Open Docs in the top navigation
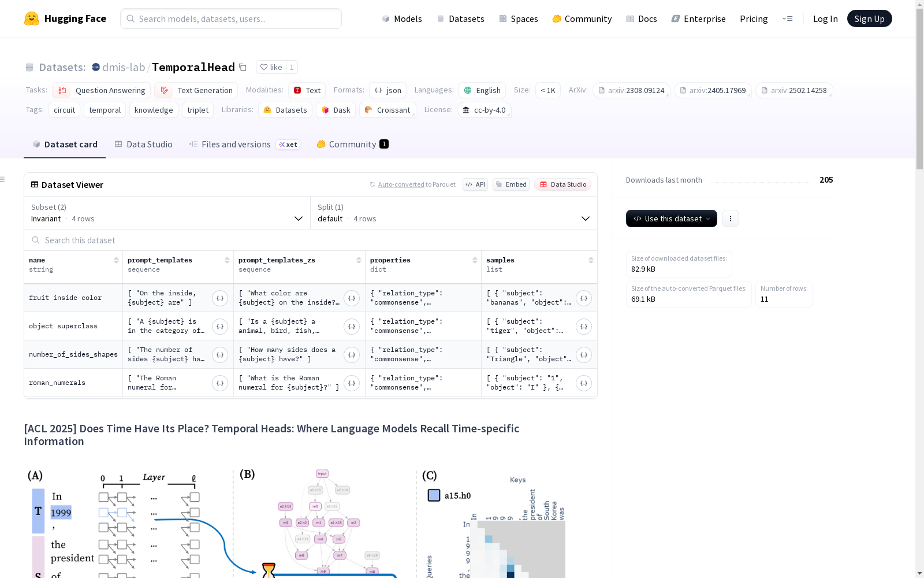 coord(642,18)
